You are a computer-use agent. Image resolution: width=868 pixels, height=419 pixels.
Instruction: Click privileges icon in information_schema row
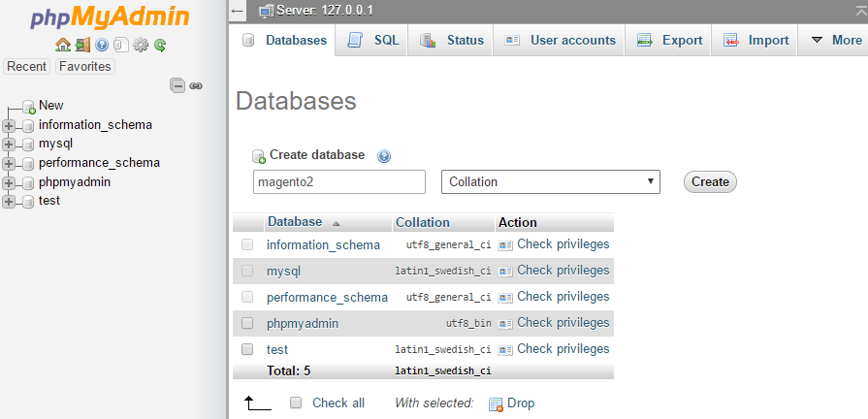(x=505, y=245)
